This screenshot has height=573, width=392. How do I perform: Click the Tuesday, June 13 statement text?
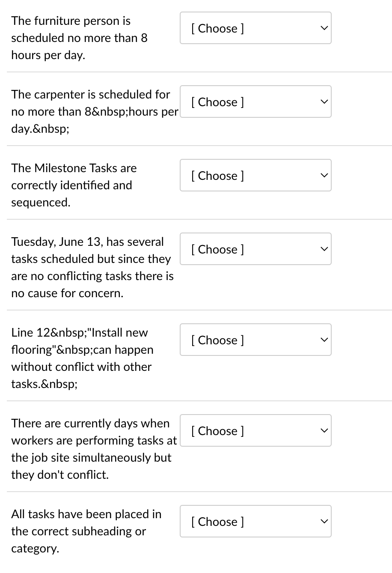[92, 267]
